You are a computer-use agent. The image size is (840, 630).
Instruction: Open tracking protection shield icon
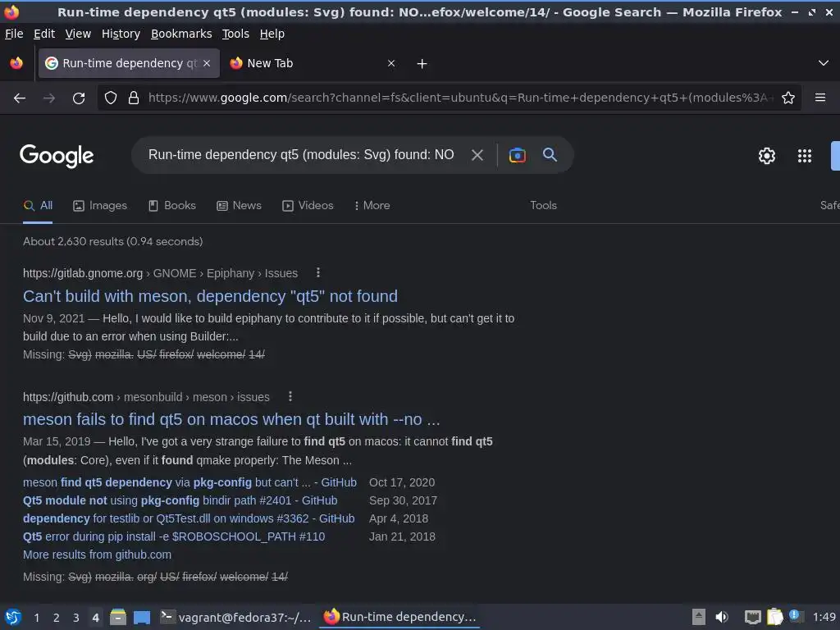click(x=111, y=98)
